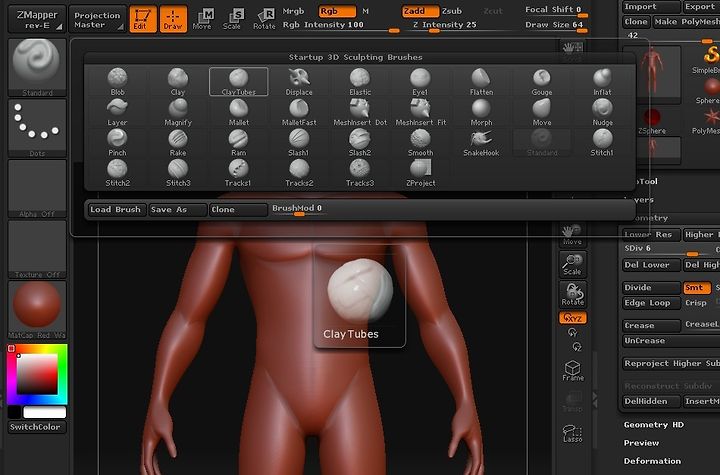Select the Stitch1 brush

tap(602, 143)
